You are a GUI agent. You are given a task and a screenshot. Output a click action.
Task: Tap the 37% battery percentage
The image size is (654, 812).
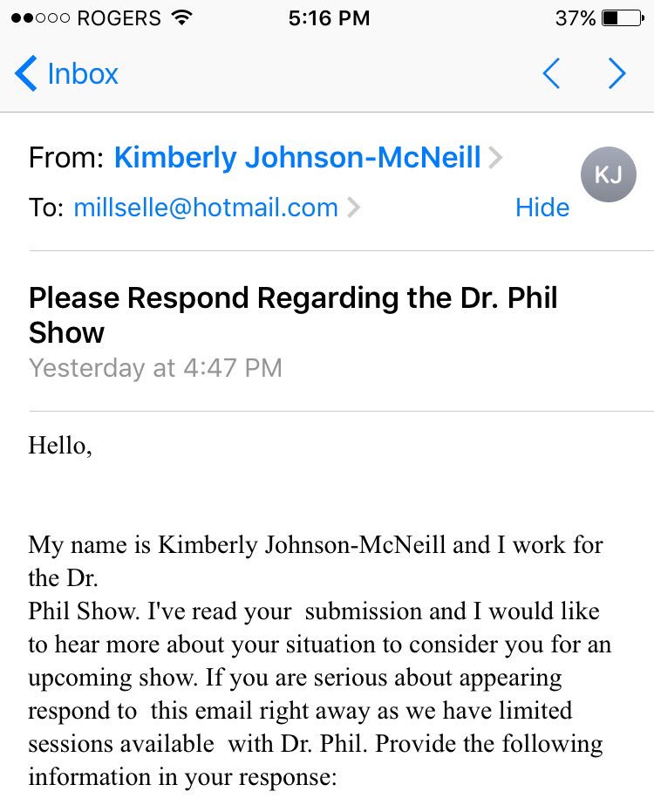(x=576, y=18)
